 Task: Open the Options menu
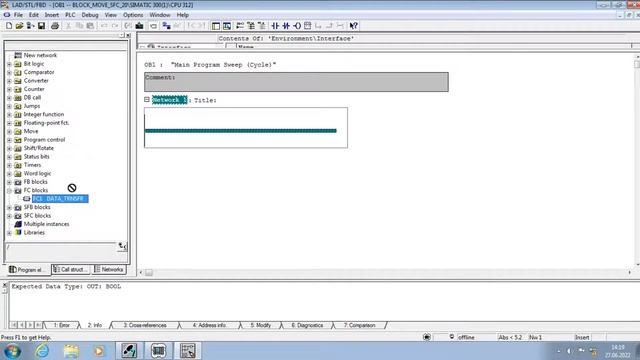pyautogui.click(x=133, y=15)
